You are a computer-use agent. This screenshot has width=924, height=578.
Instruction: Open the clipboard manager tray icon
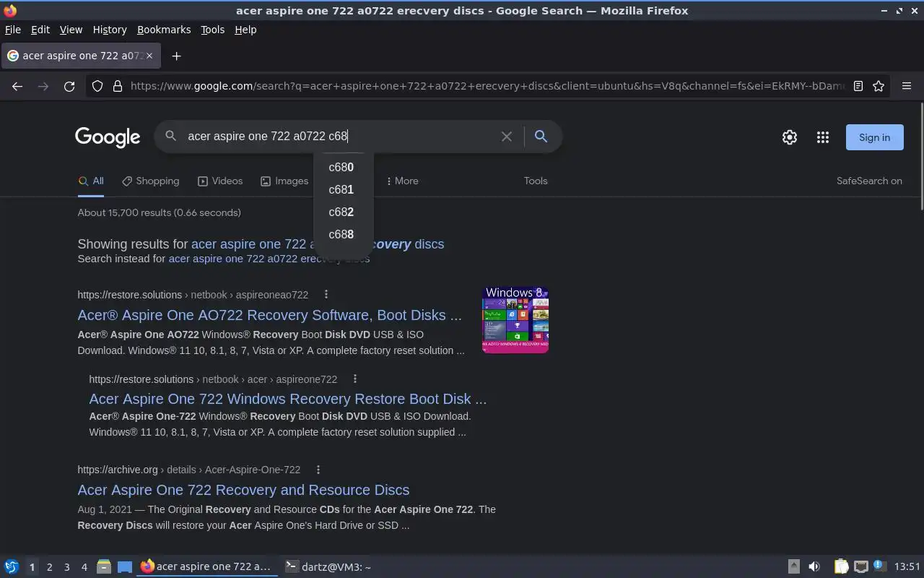(842, 566)
